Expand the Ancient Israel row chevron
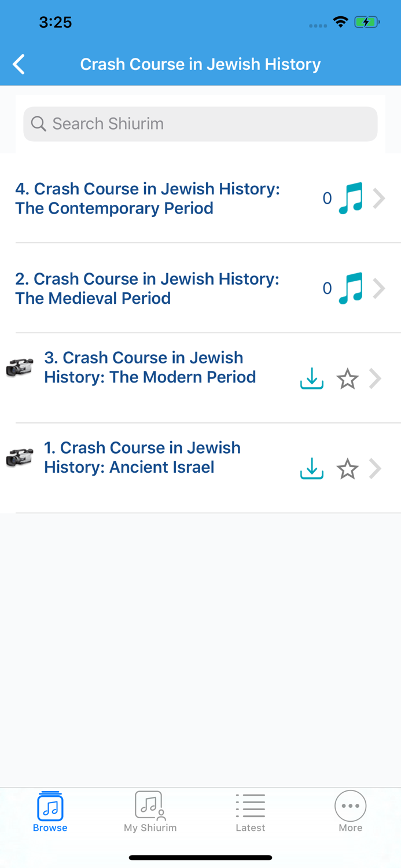The width and height of the screenshot is (401, 868). pos(375,469)
